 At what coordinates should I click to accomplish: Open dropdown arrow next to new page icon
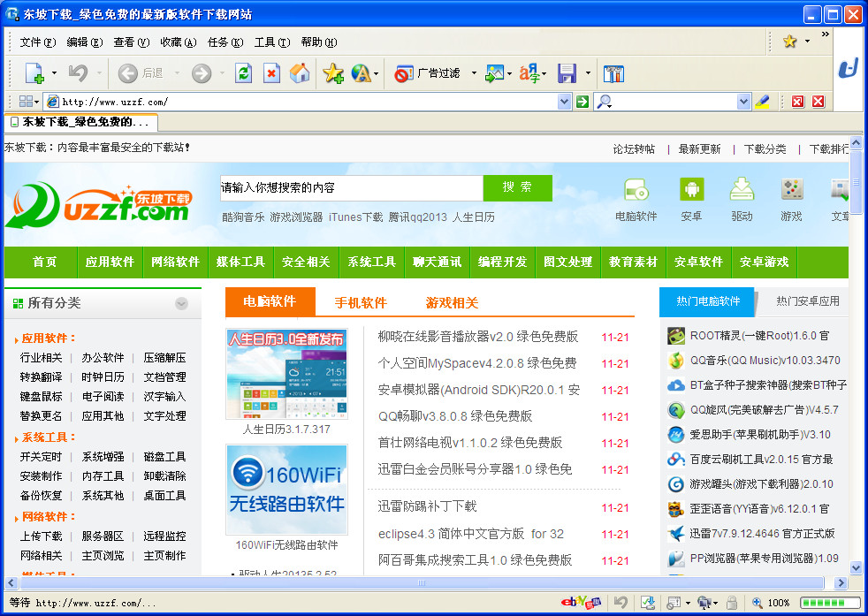(x=54, y=72)
